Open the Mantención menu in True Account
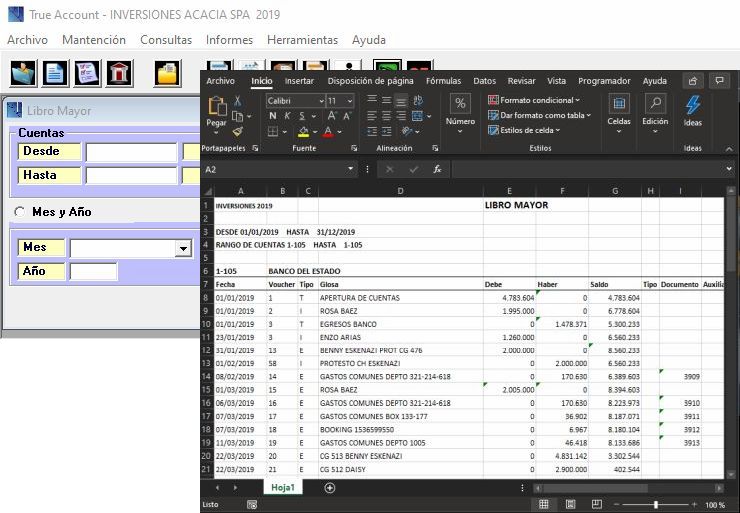The width and height of the screenshot is (740, 513). click(94, 40)
